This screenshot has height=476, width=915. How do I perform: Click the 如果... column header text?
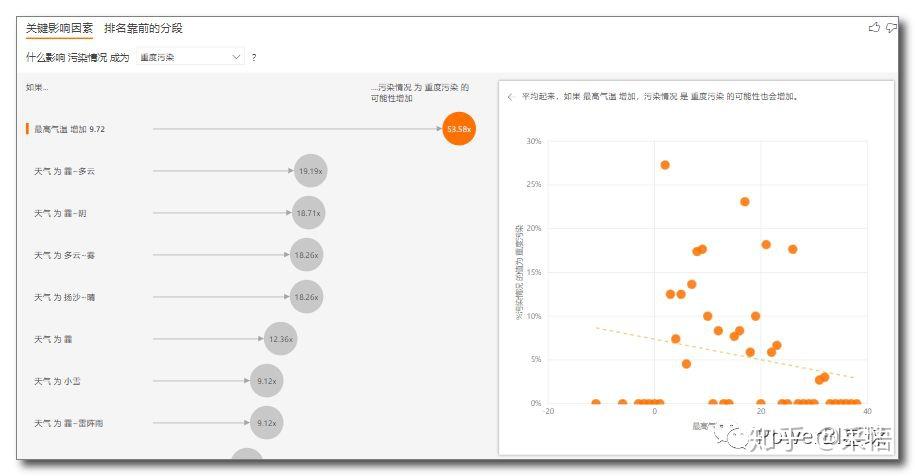coord(37,88)
